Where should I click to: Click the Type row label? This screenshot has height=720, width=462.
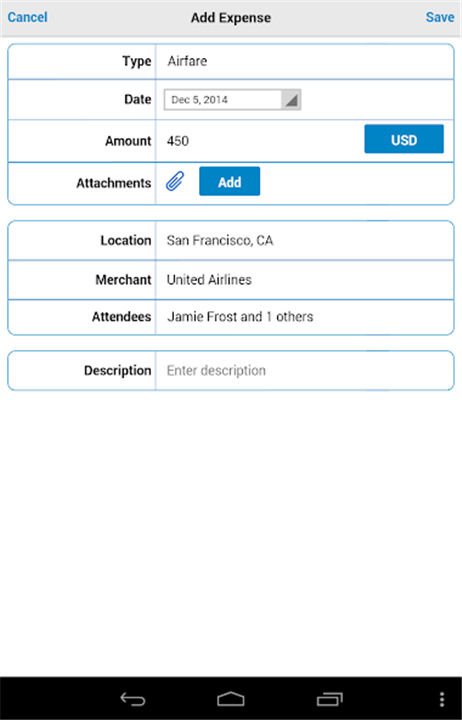click(x=136, y=62)
